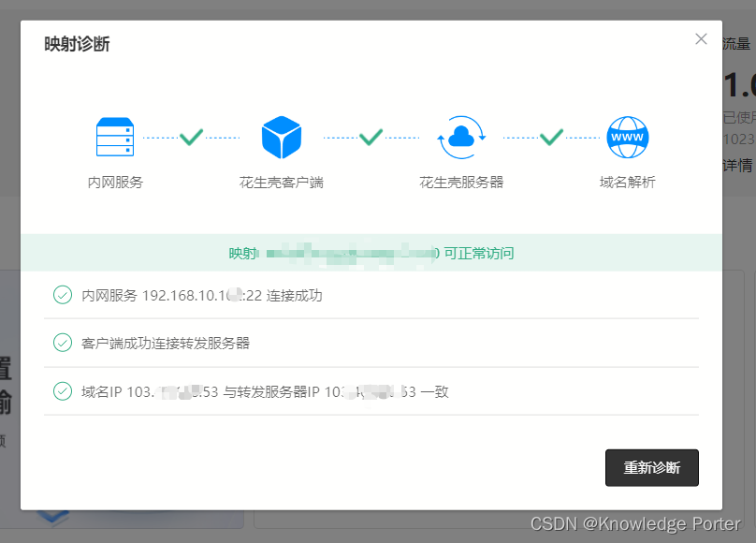Click the 域名IP 与转发服务器IP 一致 text
This screenshot has width=756, height=543.
coord(265,391)
